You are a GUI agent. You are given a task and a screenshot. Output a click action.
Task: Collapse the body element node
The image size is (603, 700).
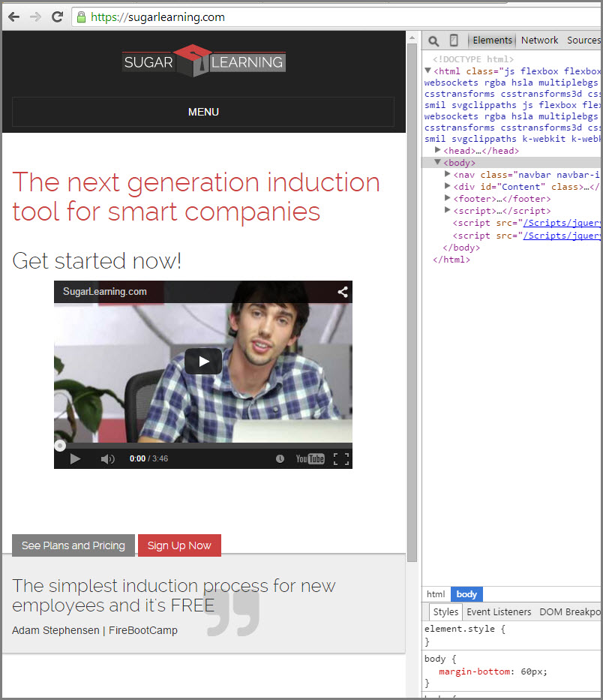point(438,163)
